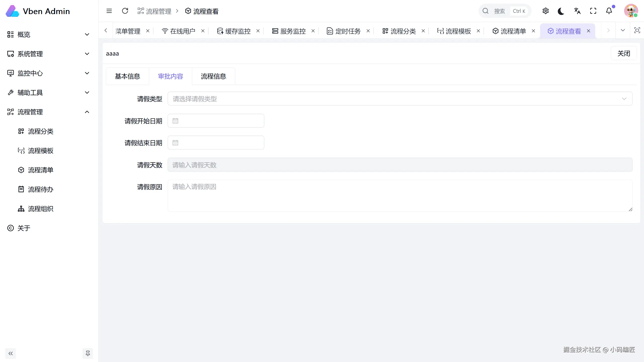Open the settings gear icon
Screen dimensions: 644x362
tap(545, 11)
